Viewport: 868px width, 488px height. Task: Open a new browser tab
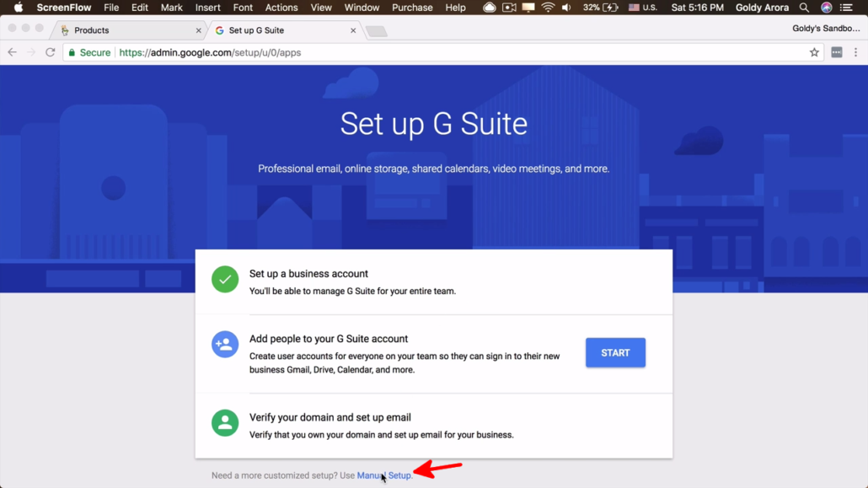coord(377,31)
